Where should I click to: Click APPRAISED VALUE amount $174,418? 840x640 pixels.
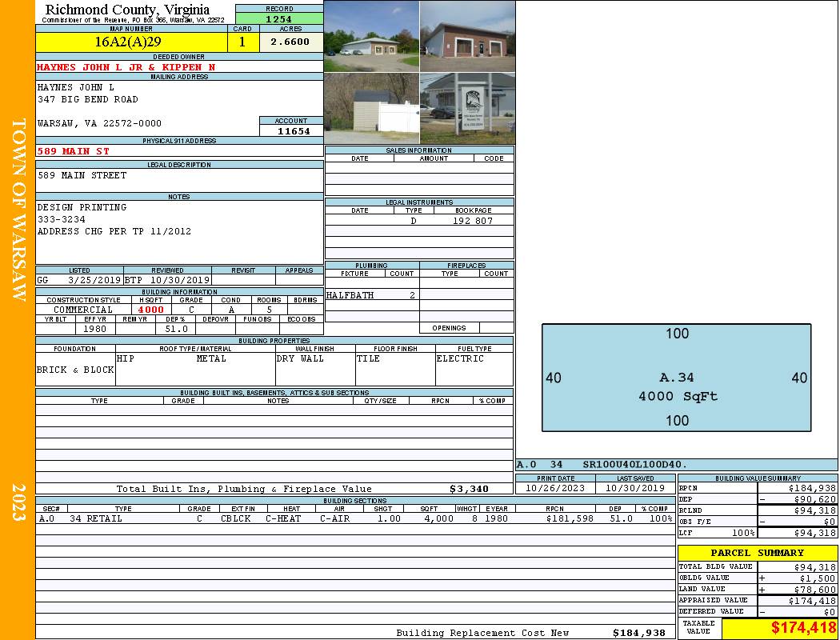(x=812, y=601)
